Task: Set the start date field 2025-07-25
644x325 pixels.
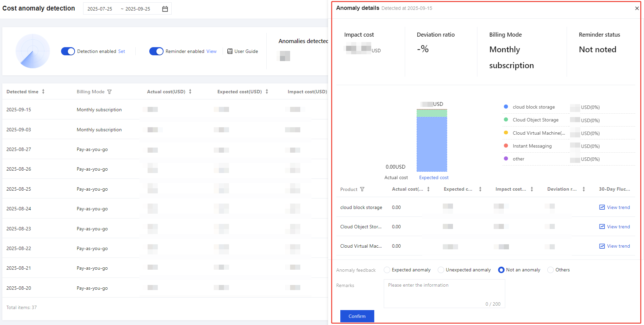Action: (x=100, y=9)
